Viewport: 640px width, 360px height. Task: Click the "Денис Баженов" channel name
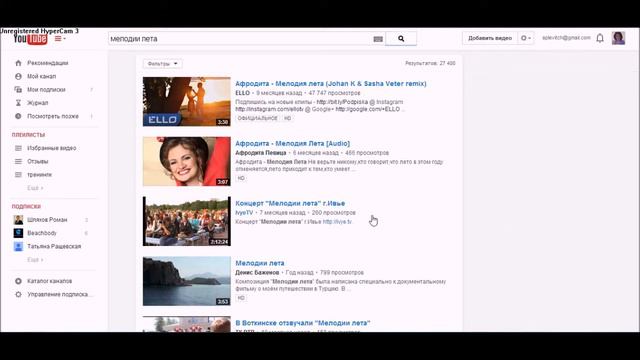point(257,273)
